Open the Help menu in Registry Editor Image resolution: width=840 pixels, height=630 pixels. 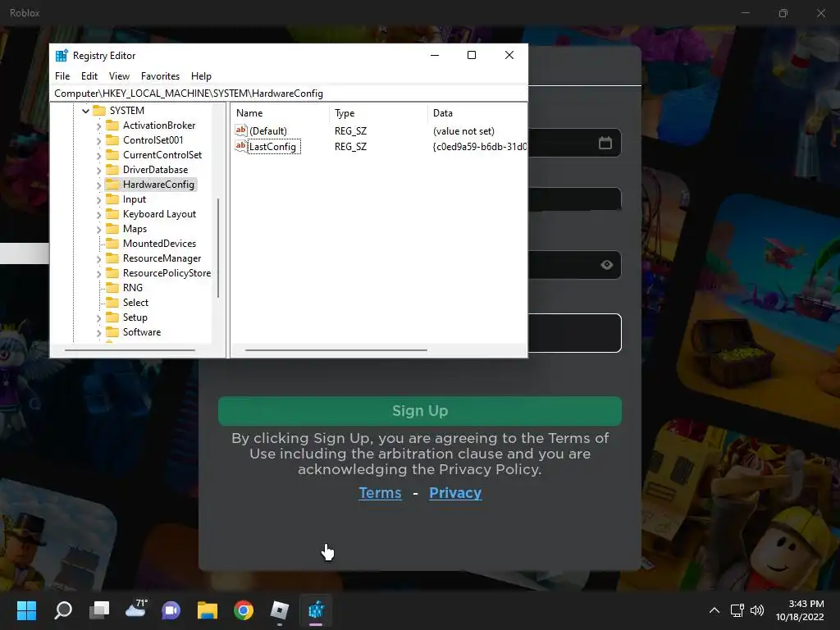coord(201,76)
